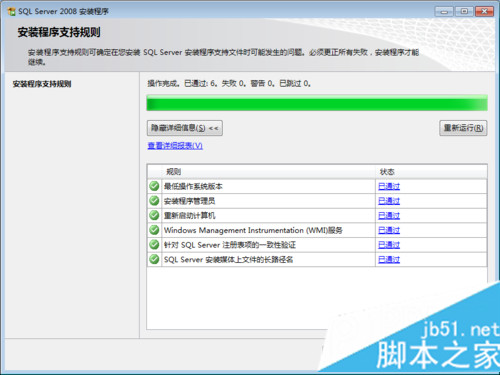Maximize the SQL Server 2008 setup window
This screenshot has width=500, height=375.
(x=464, y=12)
